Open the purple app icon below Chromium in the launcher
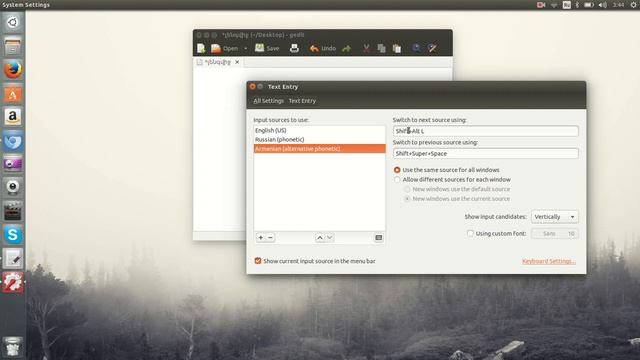The width and height of the screenshot is (640, 360). 13,164
